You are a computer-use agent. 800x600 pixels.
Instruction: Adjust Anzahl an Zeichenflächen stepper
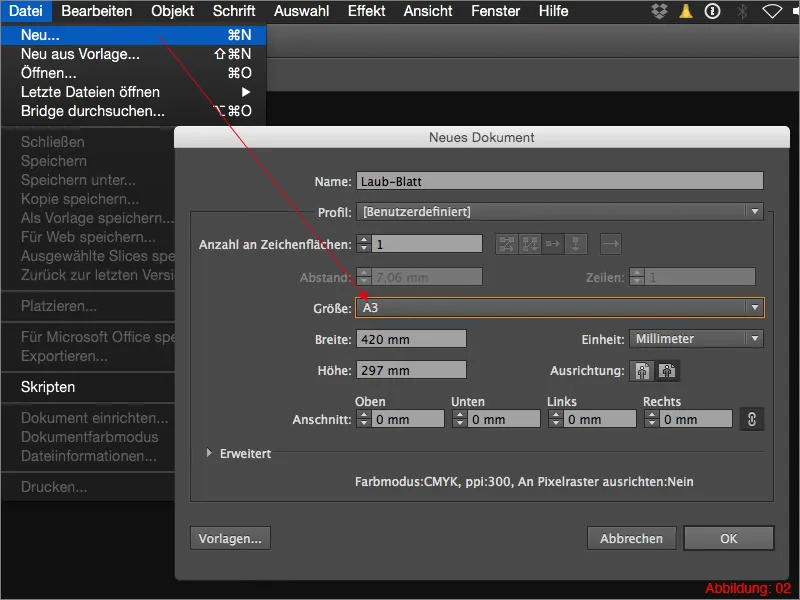point(364,244)
